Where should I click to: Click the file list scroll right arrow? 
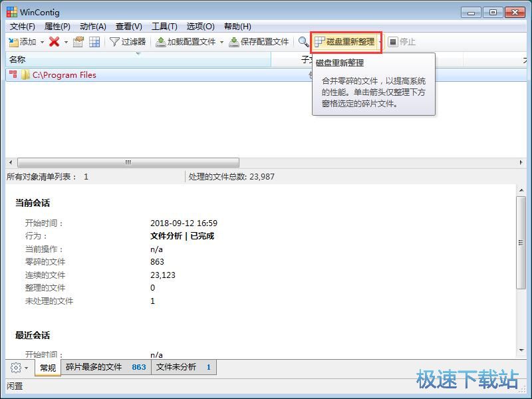point(521,162)
